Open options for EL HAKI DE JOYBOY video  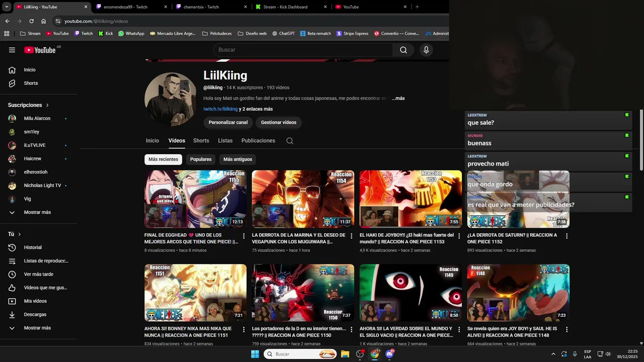pos(459,236)
